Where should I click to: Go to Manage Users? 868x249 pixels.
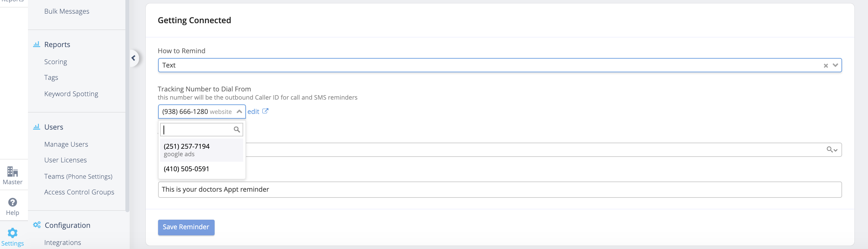click(x=66, y=144)
